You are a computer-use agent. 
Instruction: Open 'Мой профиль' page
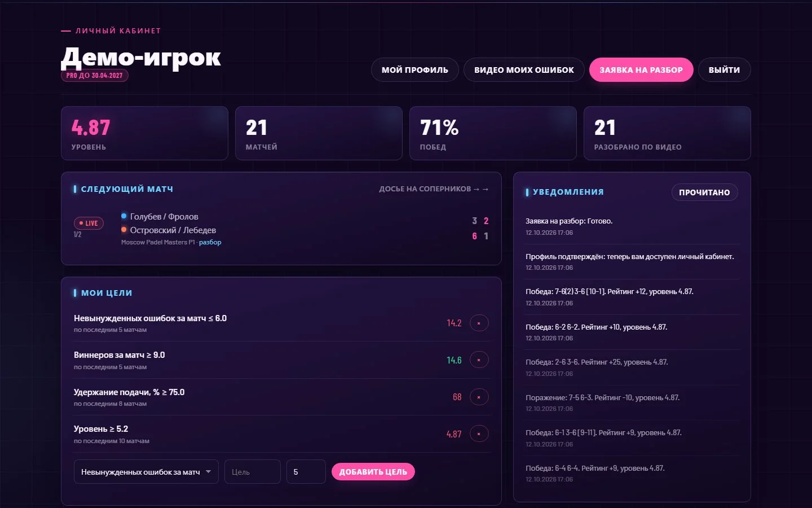coord(414,70)
